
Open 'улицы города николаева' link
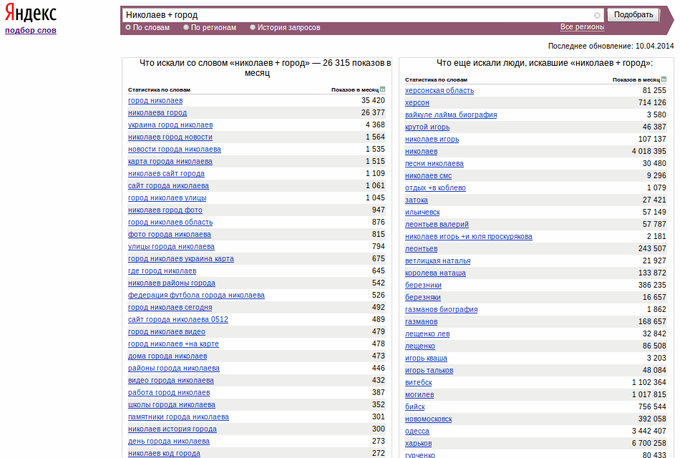[171, 246]
